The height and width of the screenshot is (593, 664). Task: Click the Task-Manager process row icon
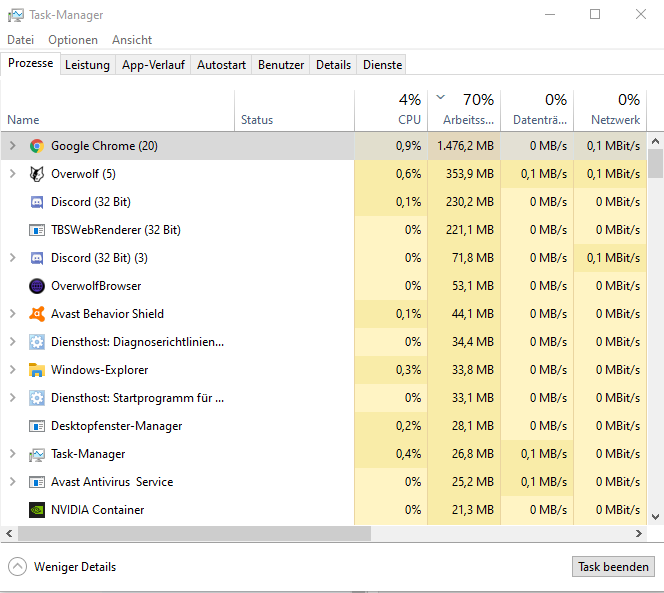pos(37,454)
